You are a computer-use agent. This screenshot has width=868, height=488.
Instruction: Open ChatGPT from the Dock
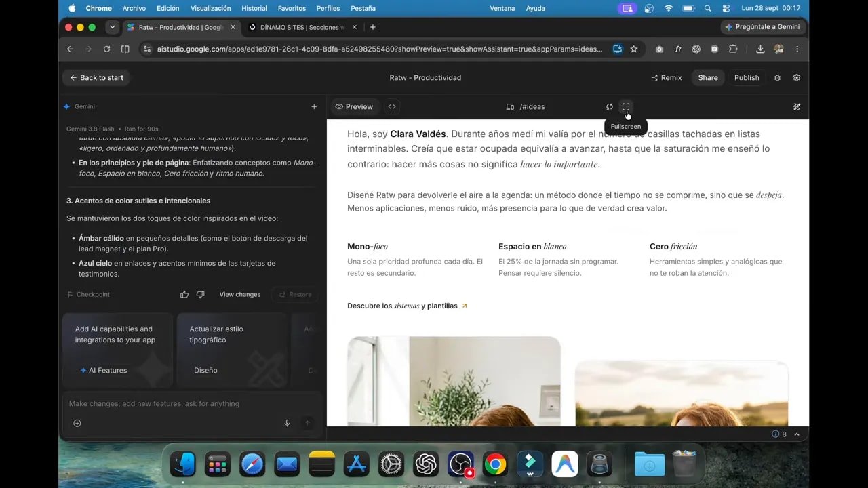425,464
